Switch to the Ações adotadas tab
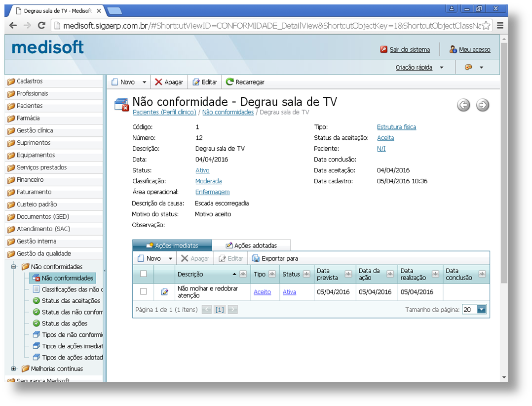This screenshot has height=406, width=532. pyautogui.click(x=251, y=245)
